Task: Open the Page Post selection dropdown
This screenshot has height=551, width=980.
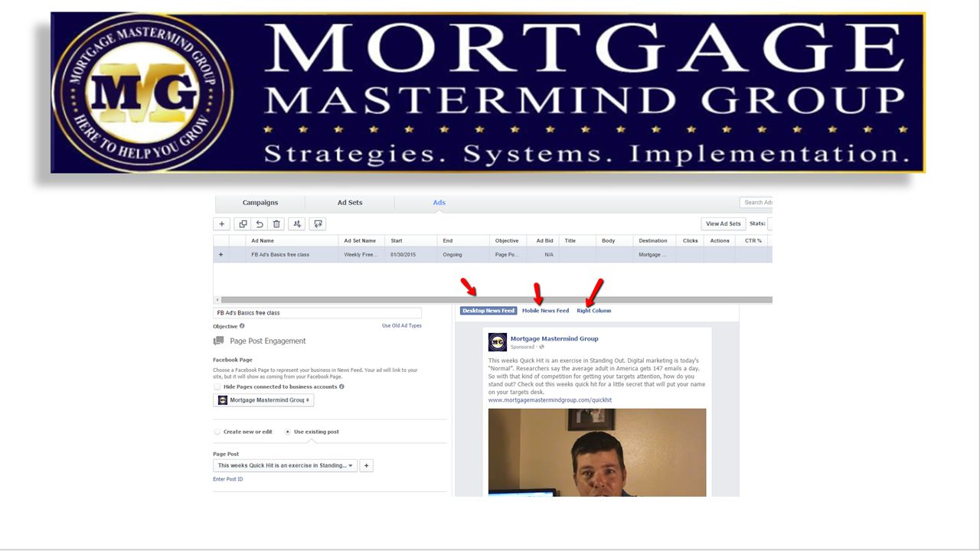Action: (x=285, y=465)
